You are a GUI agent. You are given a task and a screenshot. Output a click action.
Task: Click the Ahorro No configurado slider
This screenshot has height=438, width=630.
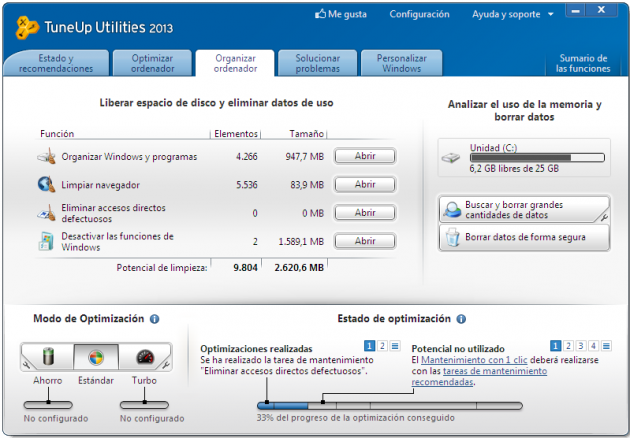tap(48, 405)
